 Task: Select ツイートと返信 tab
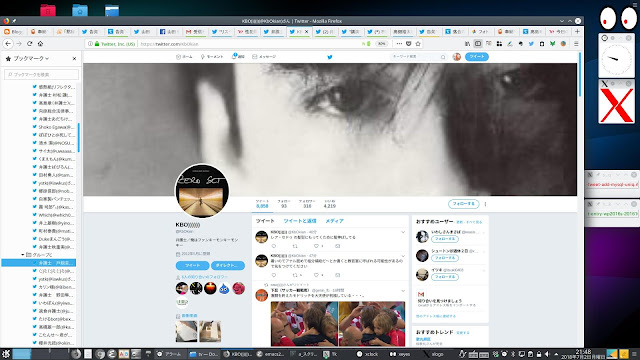pos(300,221)
